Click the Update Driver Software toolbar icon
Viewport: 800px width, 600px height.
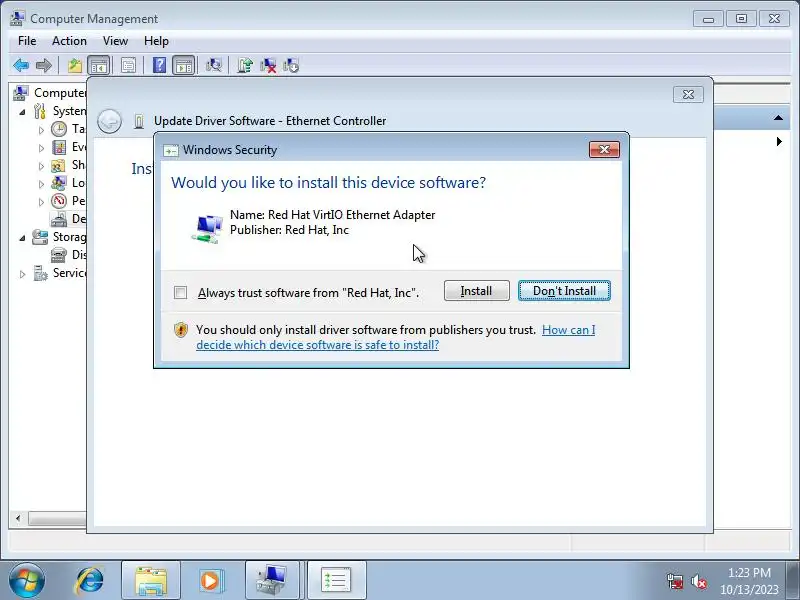point(245,65)
